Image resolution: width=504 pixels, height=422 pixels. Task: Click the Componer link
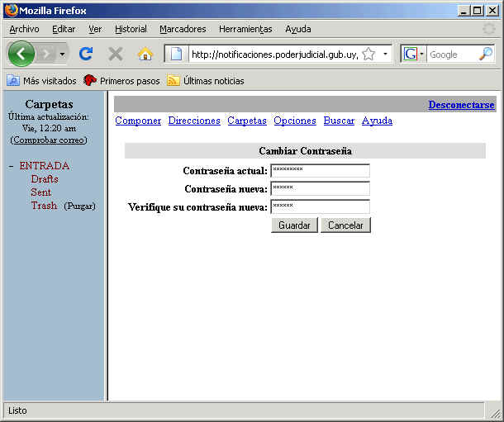pyautogui.click(x=138, y=121)
